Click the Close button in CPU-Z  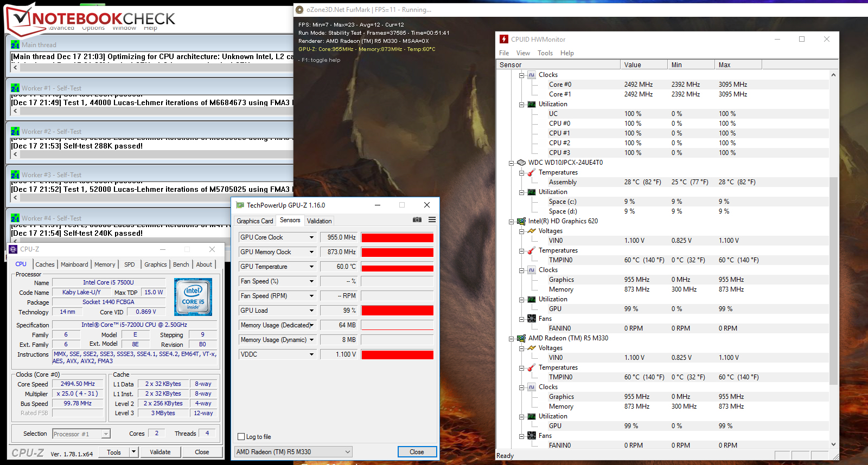[202, 452]
